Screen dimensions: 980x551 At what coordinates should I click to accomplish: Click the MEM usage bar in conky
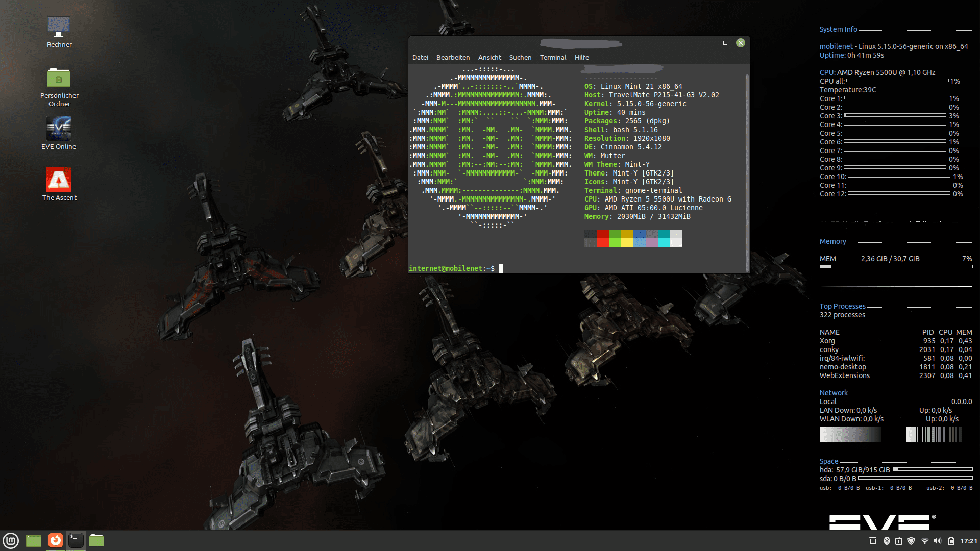tap(896, 266)
